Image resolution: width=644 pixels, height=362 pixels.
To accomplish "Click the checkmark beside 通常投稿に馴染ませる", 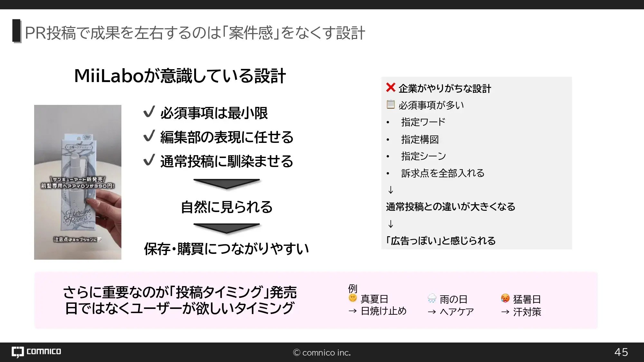I will click(149, 160).
